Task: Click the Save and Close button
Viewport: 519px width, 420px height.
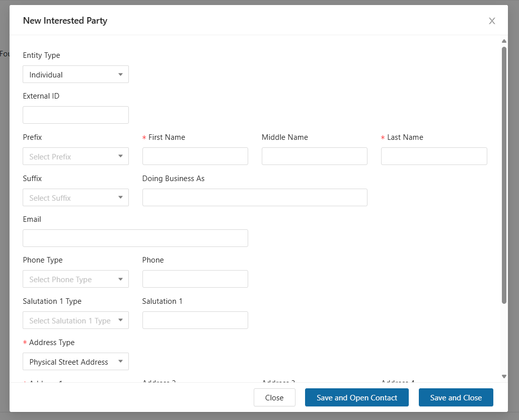Action: [456, 397]
